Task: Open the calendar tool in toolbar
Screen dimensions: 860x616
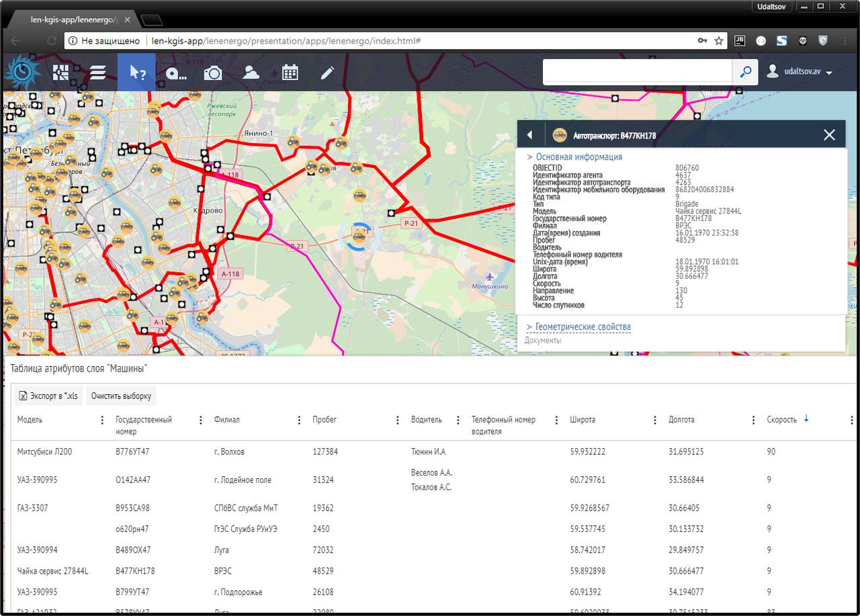Action: 290,73
